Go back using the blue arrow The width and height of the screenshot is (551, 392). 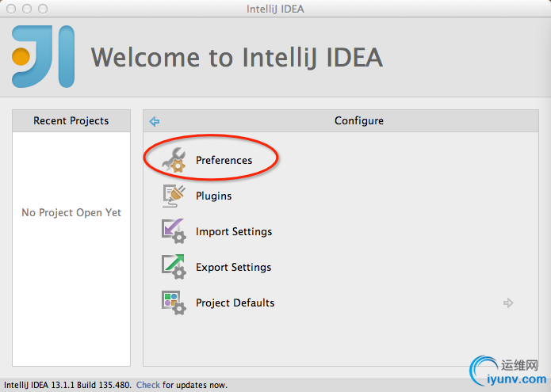pos(155,121)
